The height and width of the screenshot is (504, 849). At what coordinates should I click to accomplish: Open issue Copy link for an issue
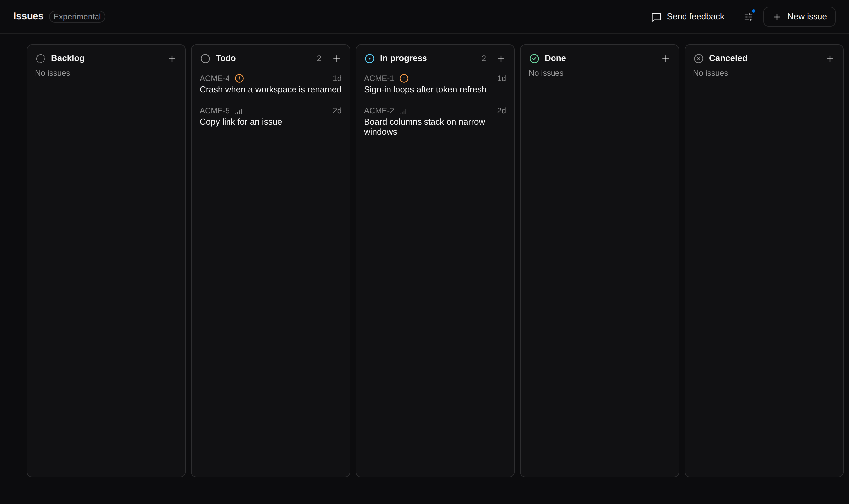241,122
